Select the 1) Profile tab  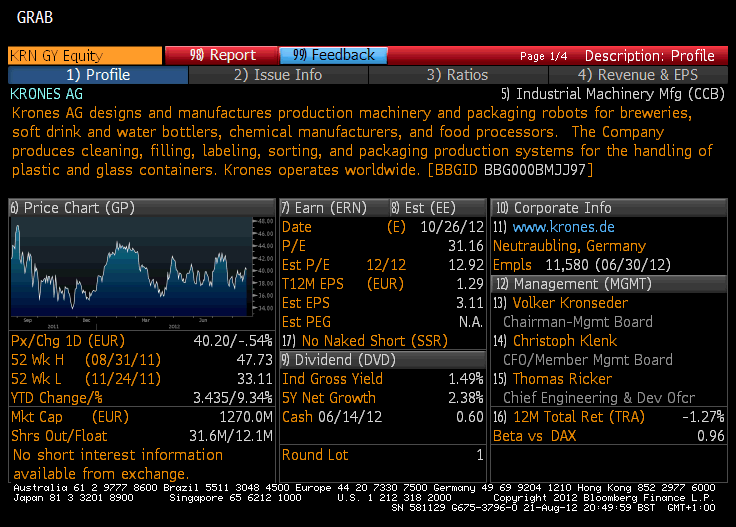point(98,75)
